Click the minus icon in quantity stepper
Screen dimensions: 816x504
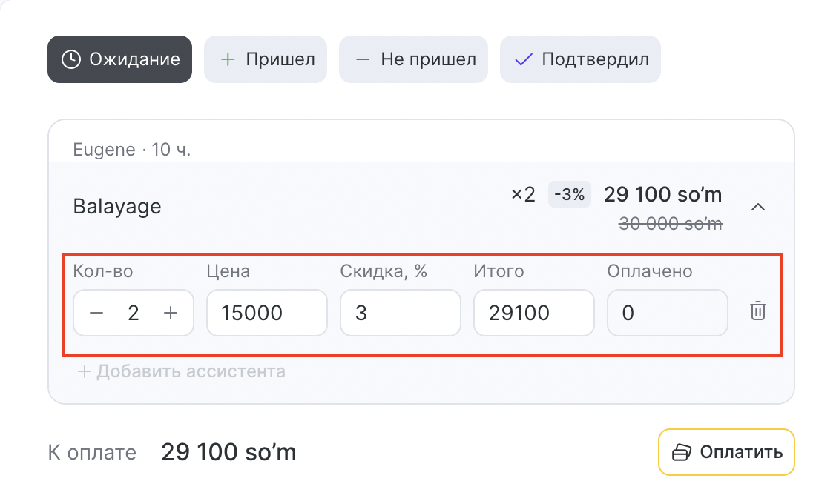[x=96, y=313]
